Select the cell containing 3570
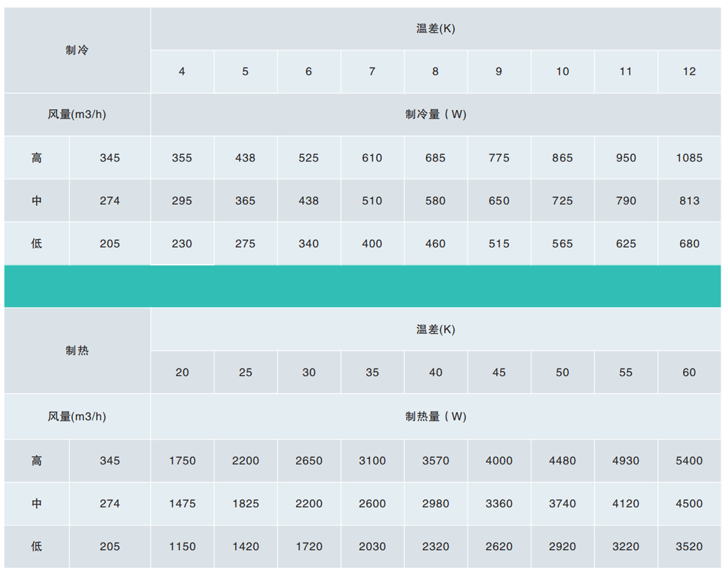This screenshot has width=728, height=575. [436, 461]
